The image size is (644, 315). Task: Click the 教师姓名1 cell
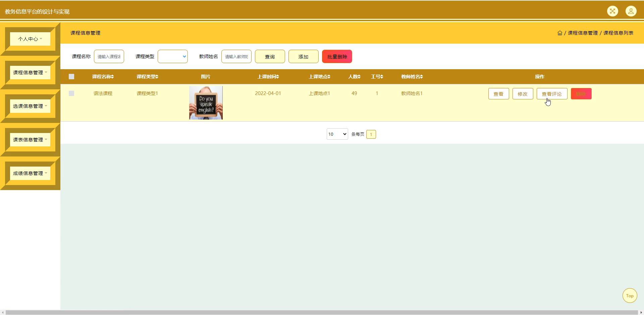(412, 93)
